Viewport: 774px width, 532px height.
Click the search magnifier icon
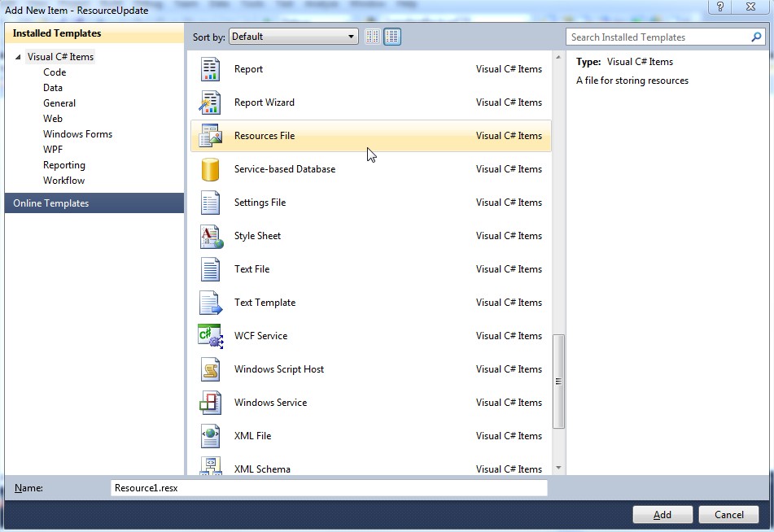click(756, 37)
